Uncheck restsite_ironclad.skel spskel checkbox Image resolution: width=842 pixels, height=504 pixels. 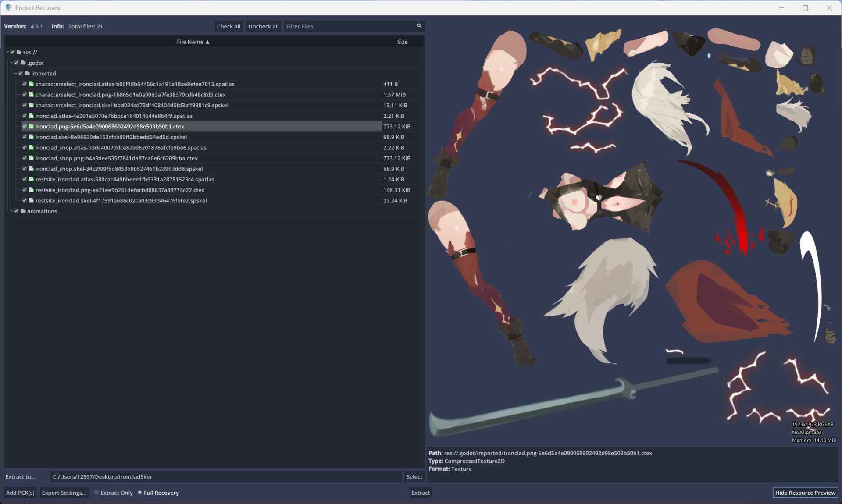click(x=25, y=200)
